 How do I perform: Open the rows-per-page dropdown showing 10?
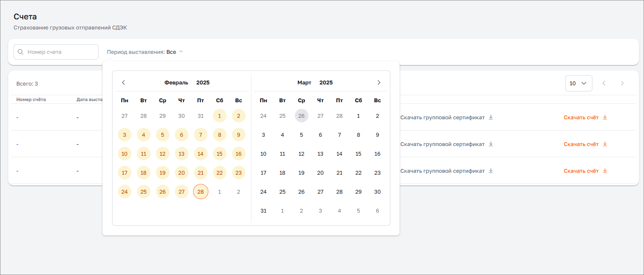click(x=578, y=83)
